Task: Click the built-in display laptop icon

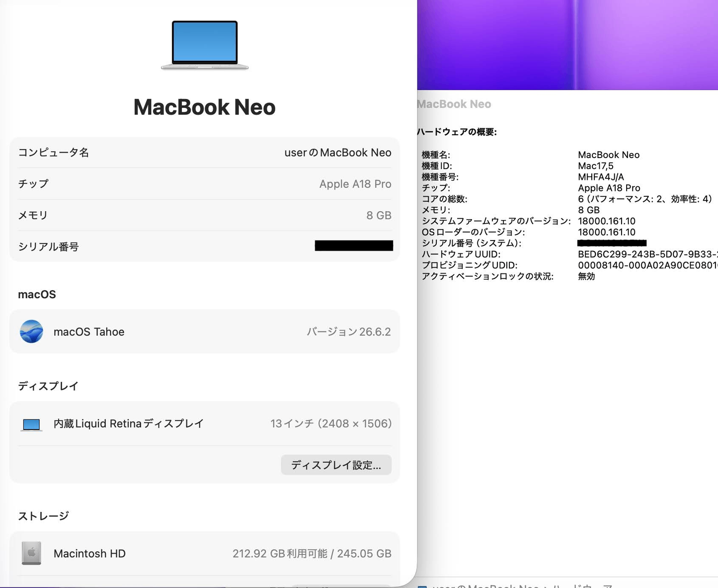Action: 31,424
